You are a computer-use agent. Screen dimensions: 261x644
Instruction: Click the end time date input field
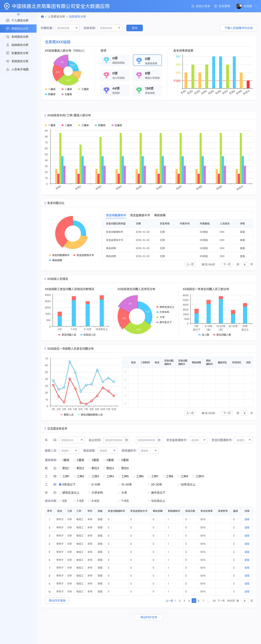point(149,440)
